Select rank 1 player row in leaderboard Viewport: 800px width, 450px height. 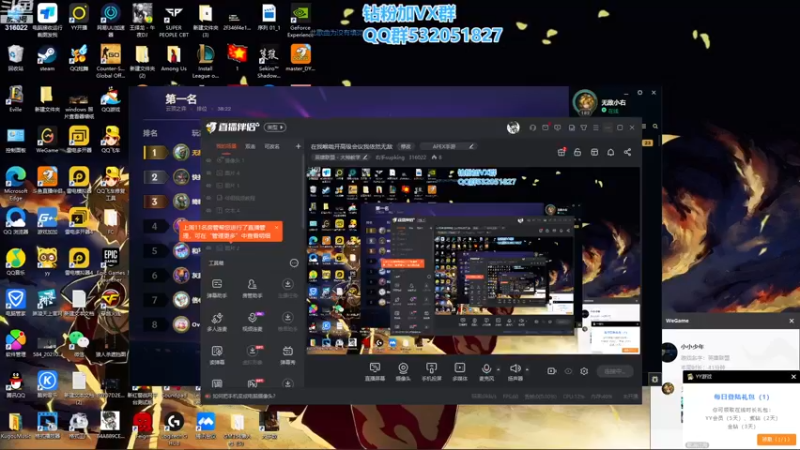coord(171,152)
